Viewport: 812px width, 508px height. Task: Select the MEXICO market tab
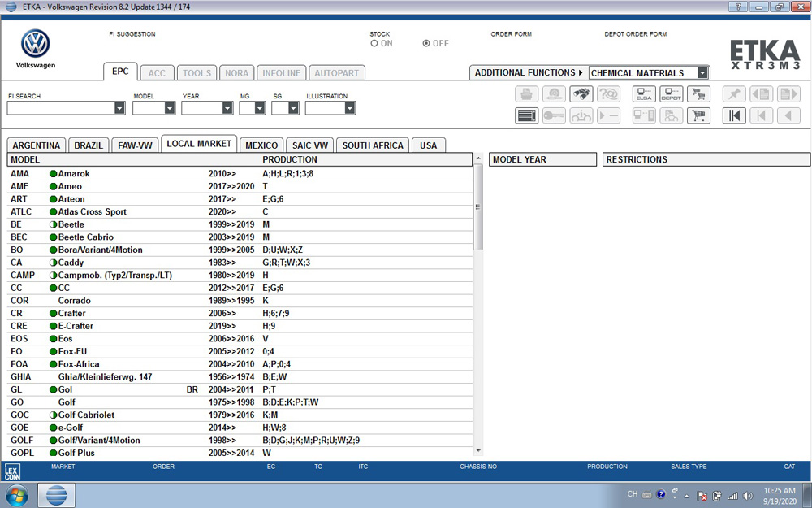(261, 145)
